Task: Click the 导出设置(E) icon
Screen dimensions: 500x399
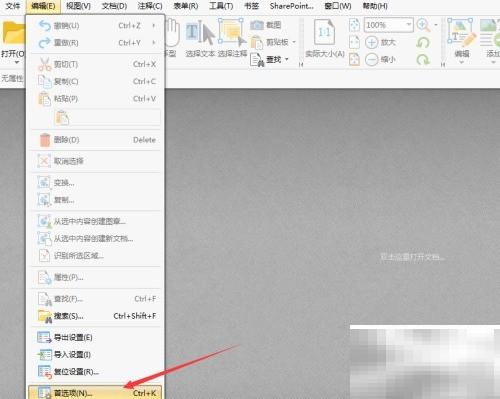Action: click(45, 337)
